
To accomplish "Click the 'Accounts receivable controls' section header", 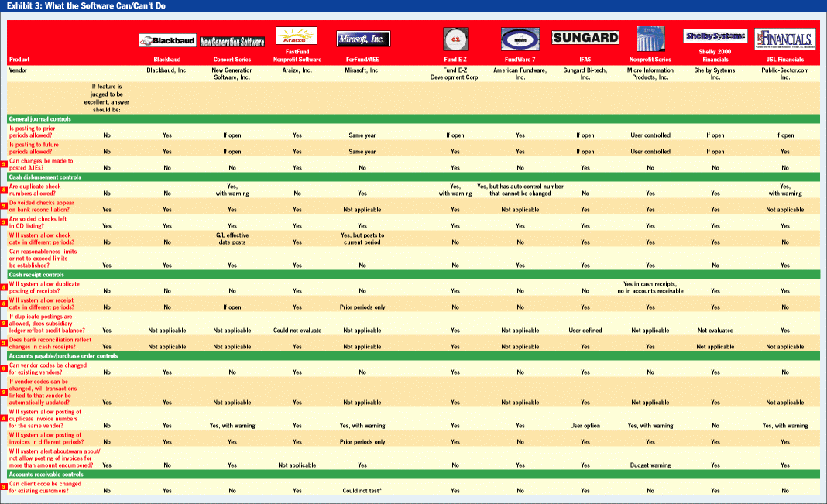I will point(46,474).
